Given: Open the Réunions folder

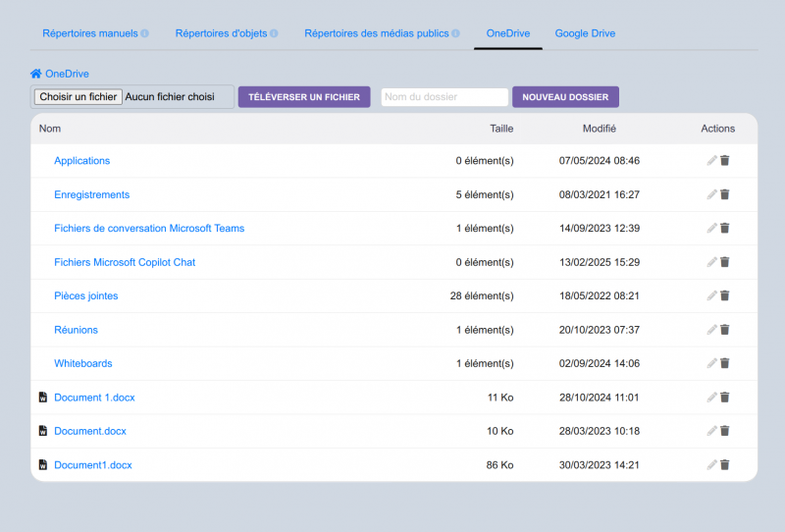Looking at the screenshot, I should (77, 330).
